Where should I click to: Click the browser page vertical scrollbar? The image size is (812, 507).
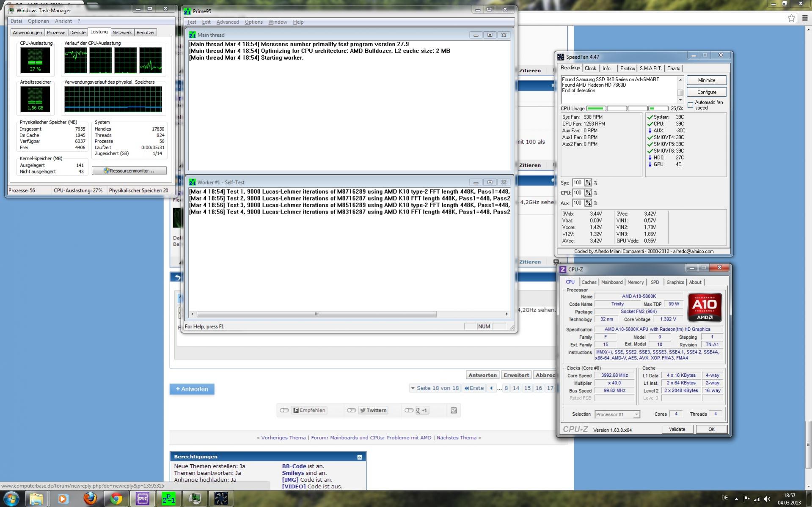tap(809, 444)
